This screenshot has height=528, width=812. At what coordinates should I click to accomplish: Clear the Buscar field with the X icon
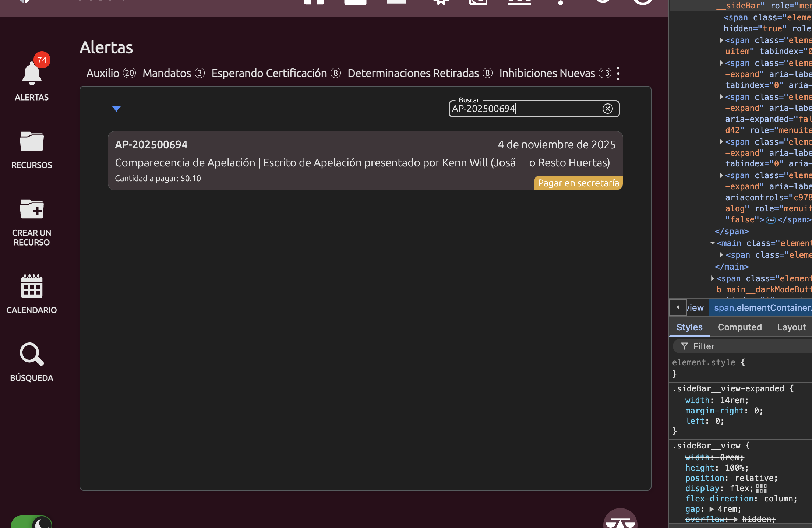pos(607,109)
